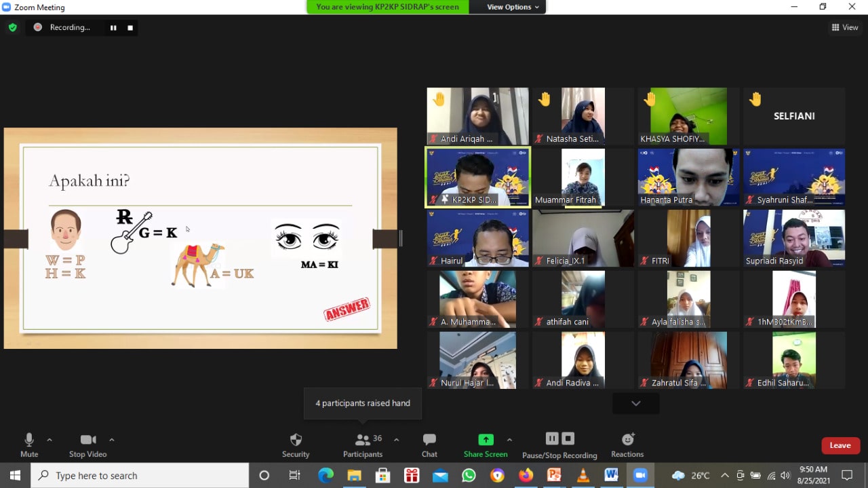
Task: Pause the recording in top-left indicator
Action: [113, 28]
